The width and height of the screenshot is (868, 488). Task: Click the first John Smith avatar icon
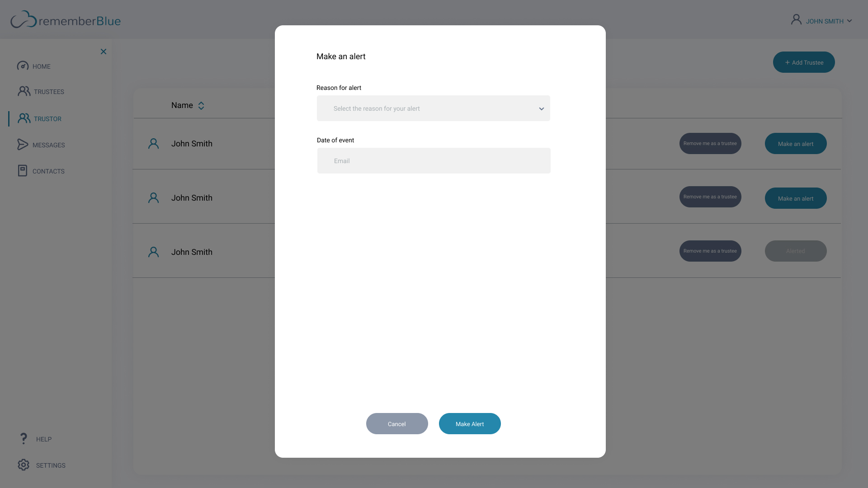pos(154,144)
